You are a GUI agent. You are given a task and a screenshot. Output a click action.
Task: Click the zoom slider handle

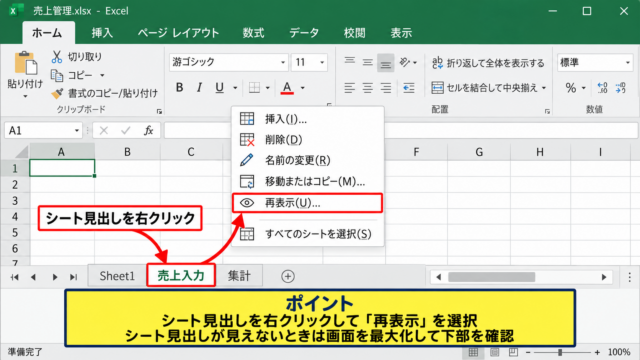560,352
